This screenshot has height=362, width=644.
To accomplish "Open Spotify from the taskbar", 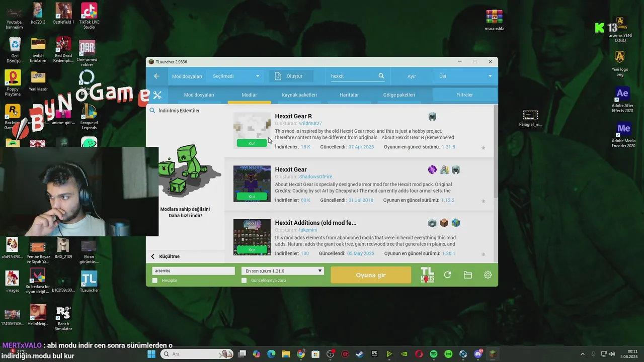I will point(434,354).
